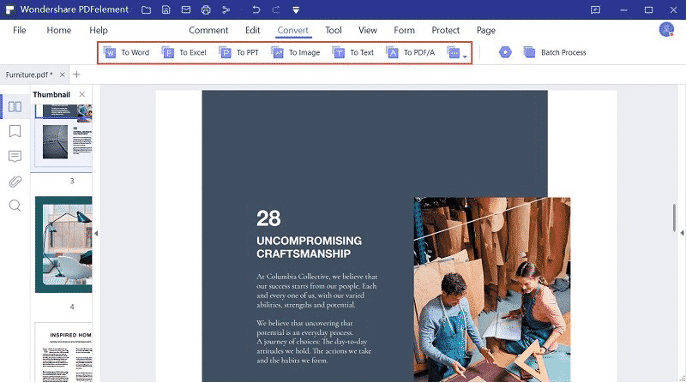Switch to the Page tab
Viewport: 687px width, 383px height.
[486, 30]
